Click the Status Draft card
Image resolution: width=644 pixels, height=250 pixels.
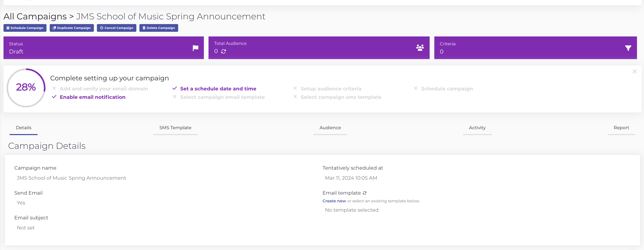(103, 48)
